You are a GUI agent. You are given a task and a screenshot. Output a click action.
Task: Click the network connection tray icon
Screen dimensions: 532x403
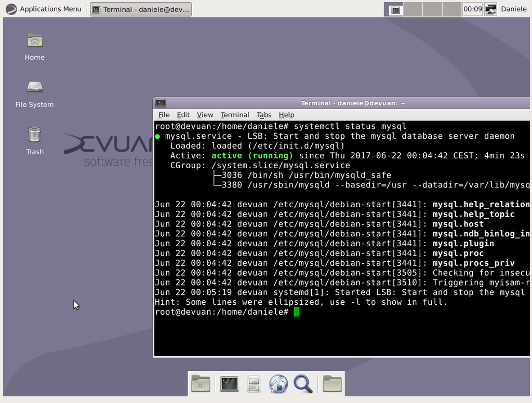[x=490, y=9]
